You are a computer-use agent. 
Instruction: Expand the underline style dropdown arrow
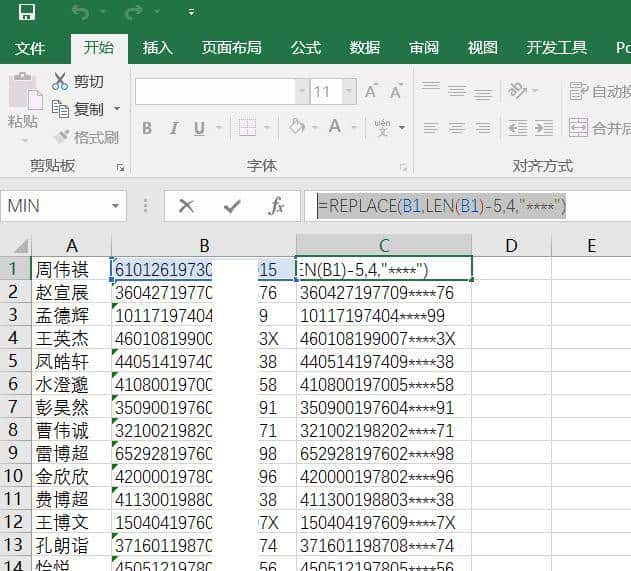(219, 128)
